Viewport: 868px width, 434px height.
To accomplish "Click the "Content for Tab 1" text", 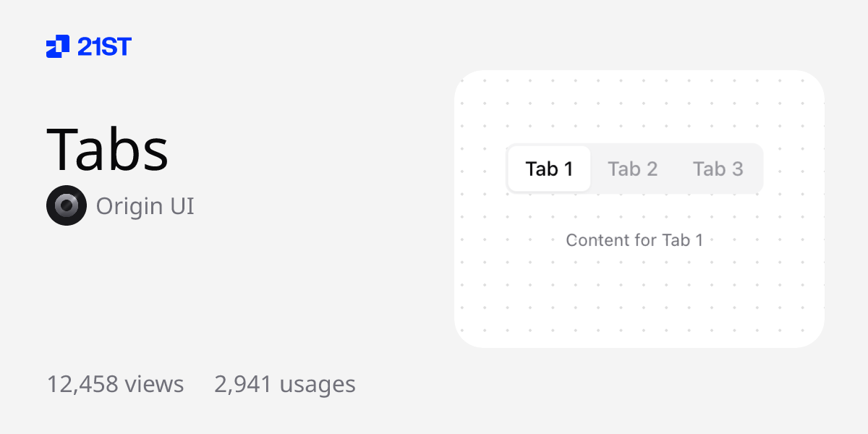I will pos(634,240).
